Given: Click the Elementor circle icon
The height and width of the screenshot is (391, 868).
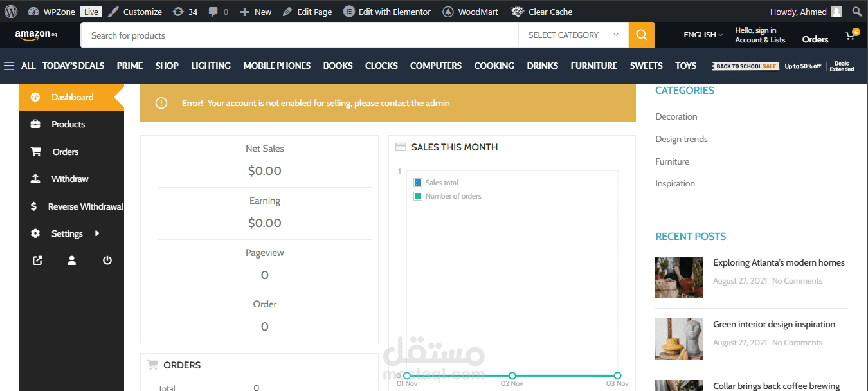Looking at the screenshot, I should click(348, 12).
